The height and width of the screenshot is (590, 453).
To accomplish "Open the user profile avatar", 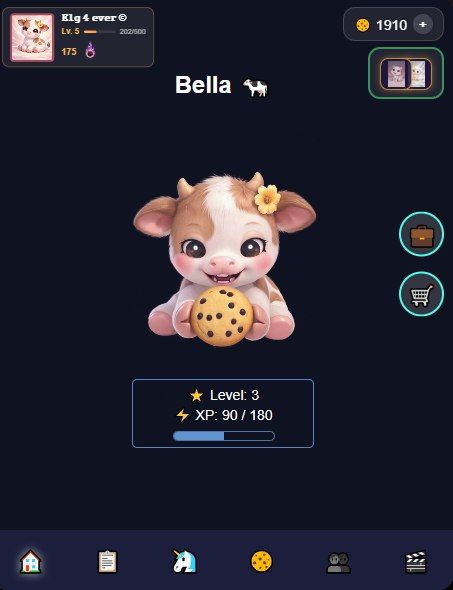I will click(x=32, y=37).
